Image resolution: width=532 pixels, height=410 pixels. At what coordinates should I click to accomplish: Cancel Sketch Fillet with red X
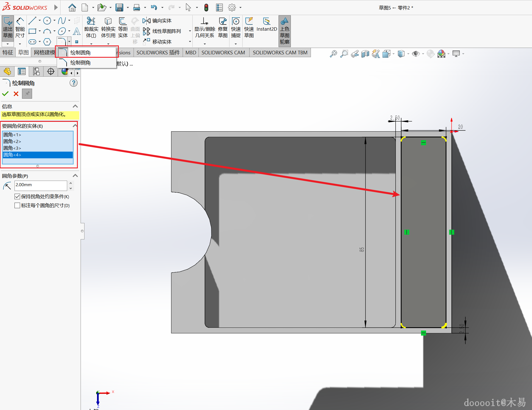click(x=16, y=94)
